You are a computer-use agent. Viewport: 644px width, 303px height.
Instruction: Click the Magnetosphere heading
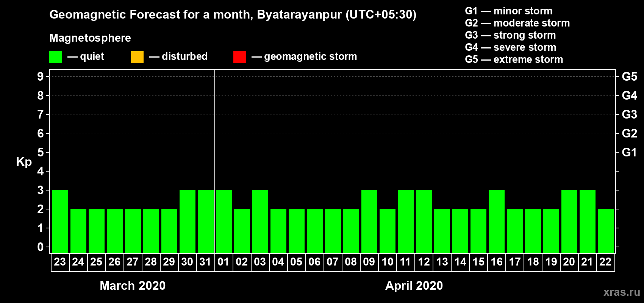pos(90,38)
